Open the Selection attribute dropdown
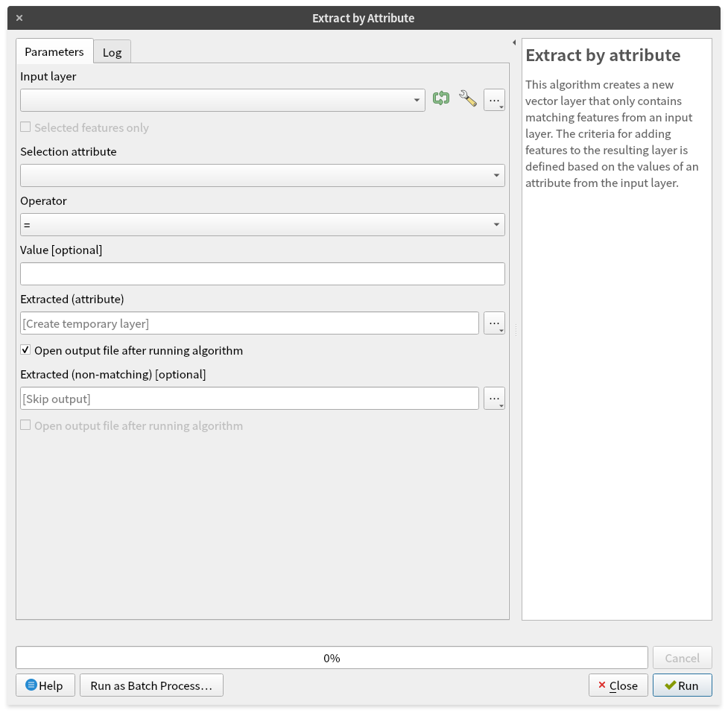The height and width of the screenshot is (713, 728). [262, 176]
